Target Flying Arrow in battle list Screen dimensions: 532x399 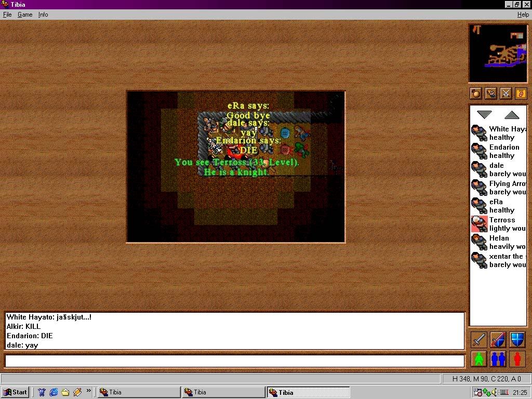pos(498,188)
